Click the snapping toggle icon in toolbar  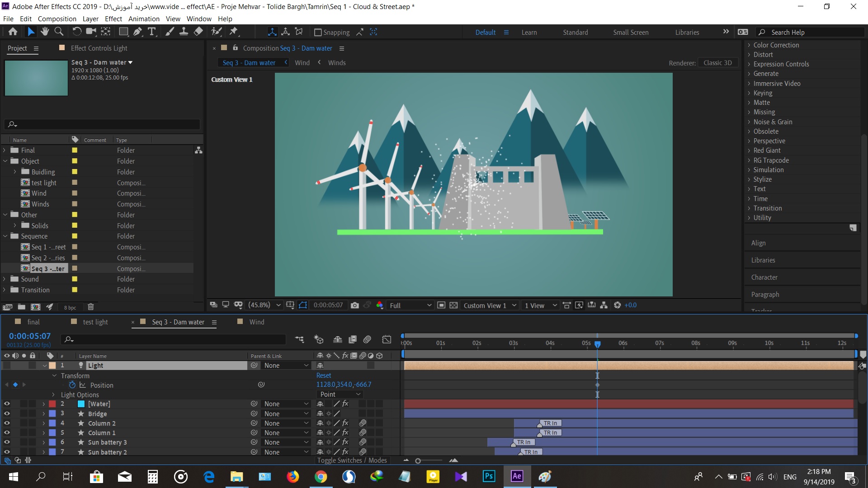point(316,32)
